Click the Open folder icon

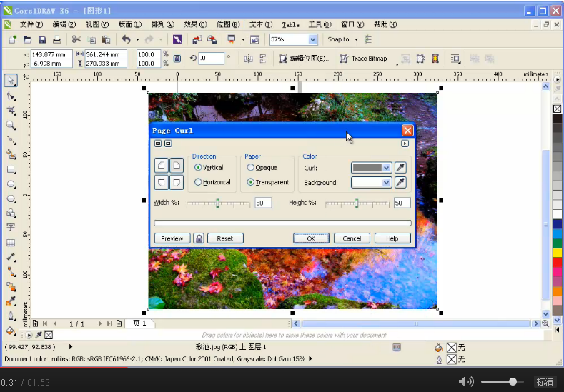tap(27, 39)
